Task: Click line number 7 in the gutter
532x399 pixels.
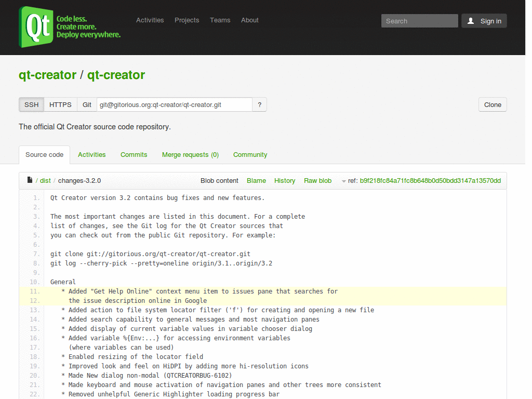Action: [x=36, y=254]
